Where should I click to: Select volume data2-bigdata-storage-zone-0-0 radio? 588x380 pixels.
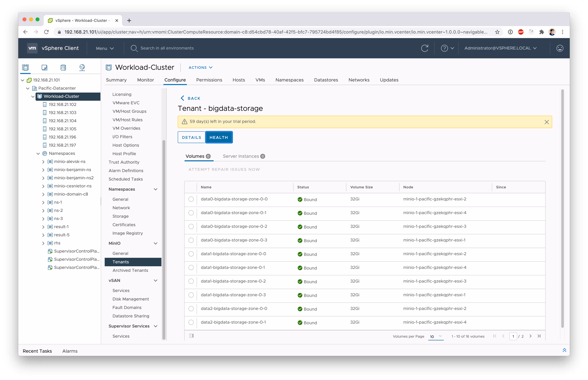191,309
